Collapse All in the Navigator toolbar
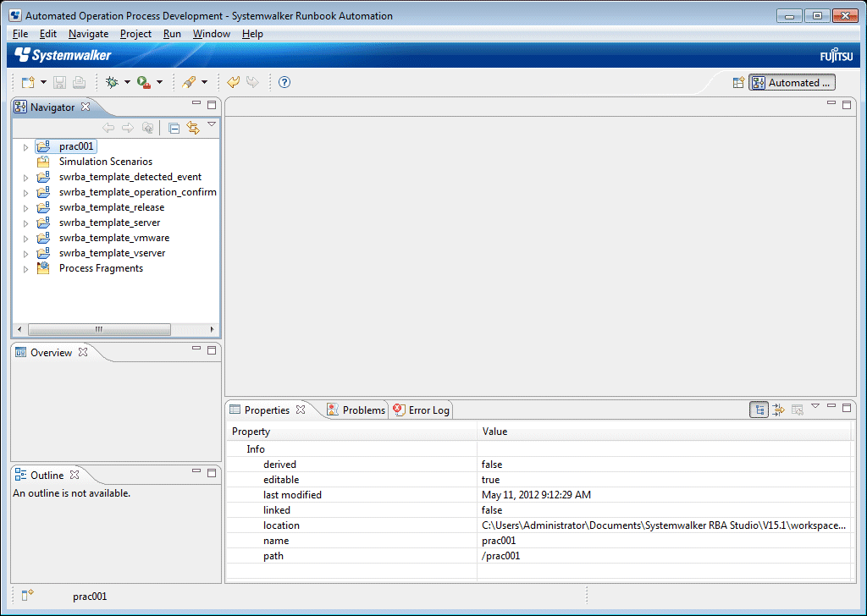The width and height of the screenshot is (867, 616). (174, 128)
